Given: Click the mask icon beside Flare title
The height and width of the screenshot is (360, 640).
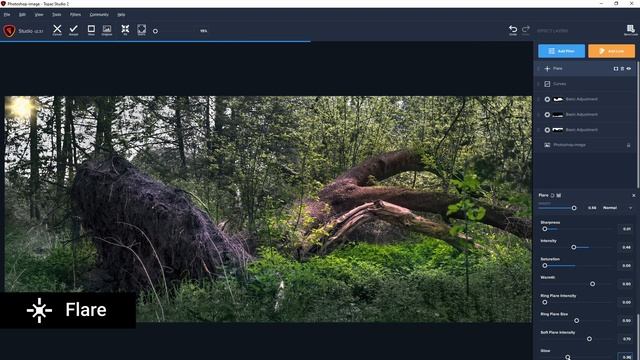Looking at the screenshot, I should pyautogui.click(x=559, y=196).
